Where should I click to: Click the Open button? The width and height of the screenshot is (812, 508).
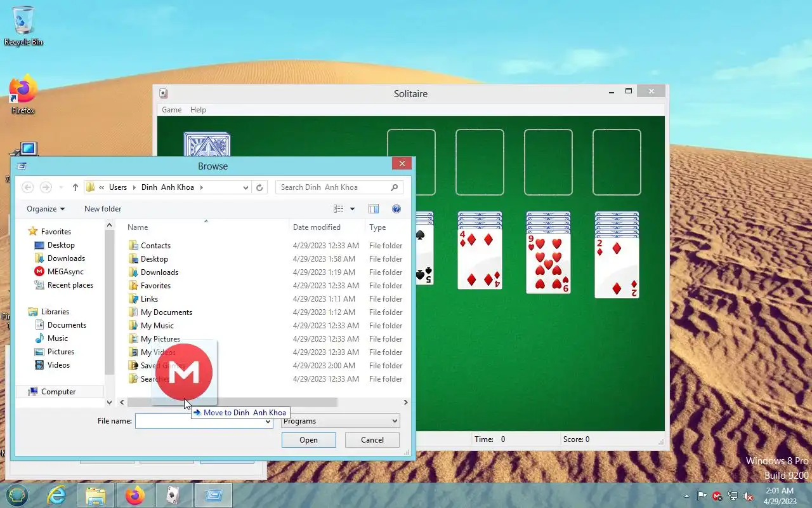click(309, 440)
